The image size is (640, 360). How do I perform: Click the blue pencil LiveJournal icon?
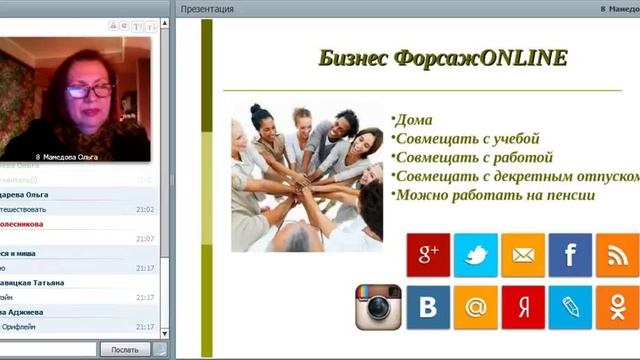570,307
